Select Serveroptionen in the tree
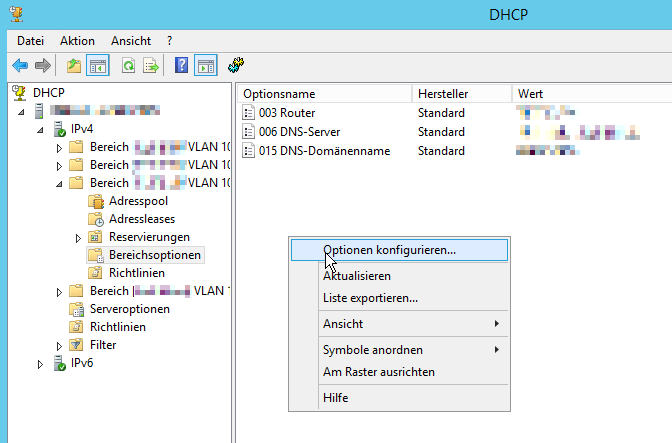This screenshot has height=443, width=672. 129,309
